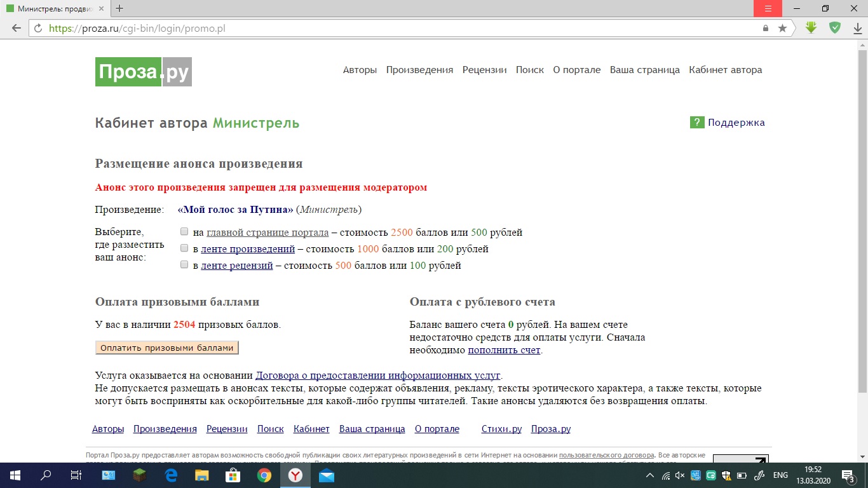Click the green shield protection icon
Viewport: 868px width, 488px height.
pyautogui.click(x=834, y=28)
